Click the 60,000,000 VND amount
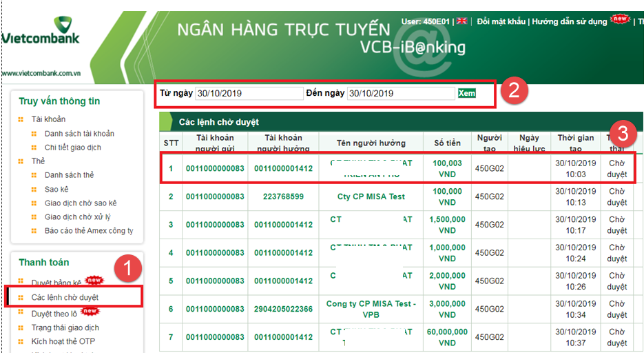This screenshot has width=644, height=353. click(x=447, y=337)
